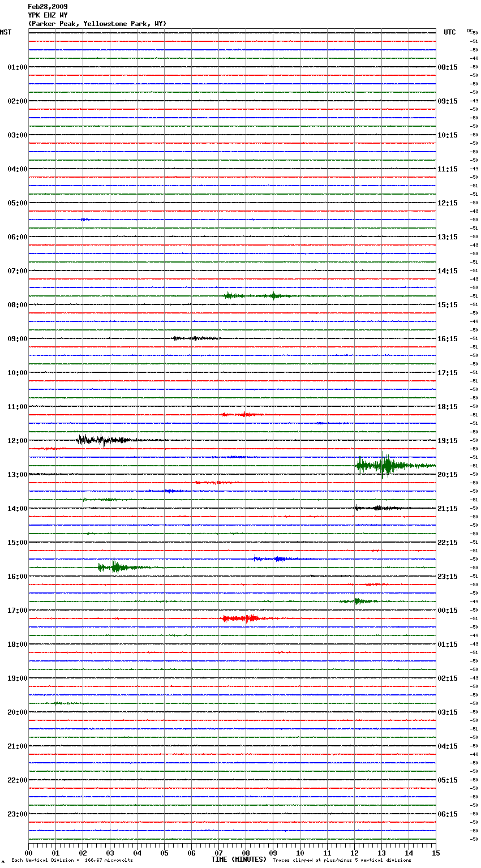
Task: Click minute tick 13 on the bottom axis
Action: click(382, 853)
